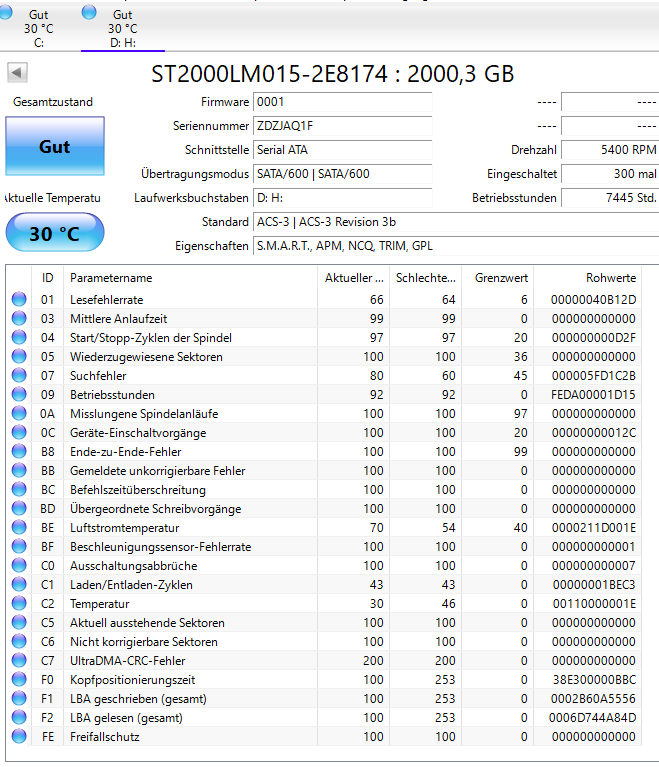
Task: Click status icon for Misslungene Spindelanläufe
Action: click(19, 413)
